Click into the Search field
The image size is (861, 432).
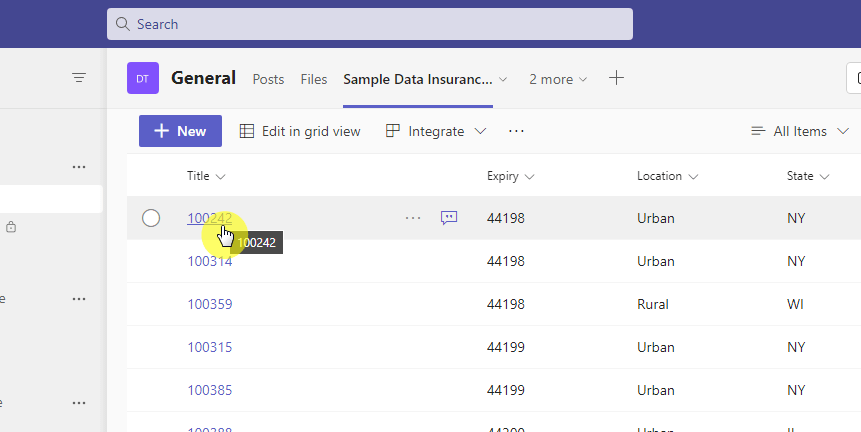(370, 24)
